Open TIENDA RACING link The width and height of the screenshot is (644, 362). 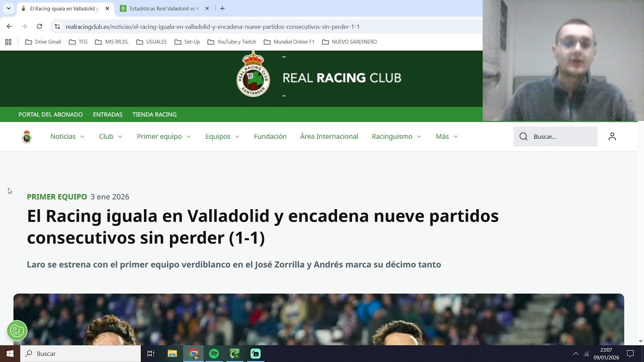154,115
